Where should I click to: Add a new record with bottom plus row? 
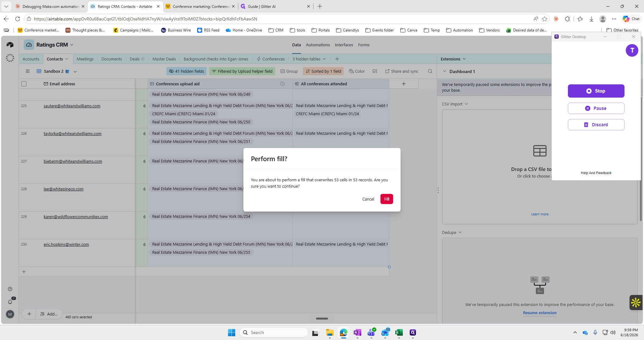pos(24,272)
